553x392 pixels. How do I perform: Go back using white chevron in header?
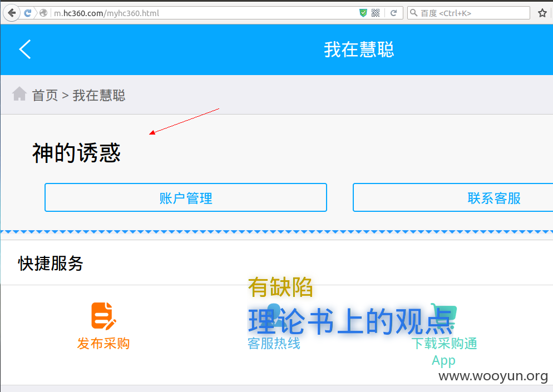pos(24,49)
